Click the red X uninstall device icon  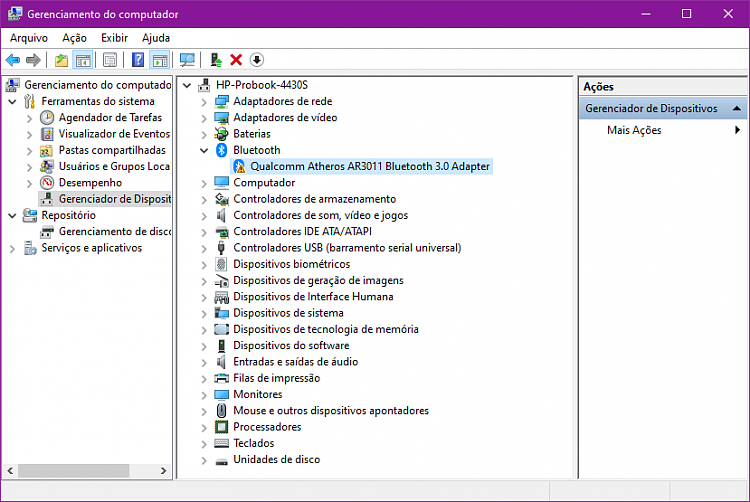click(236, 60)
